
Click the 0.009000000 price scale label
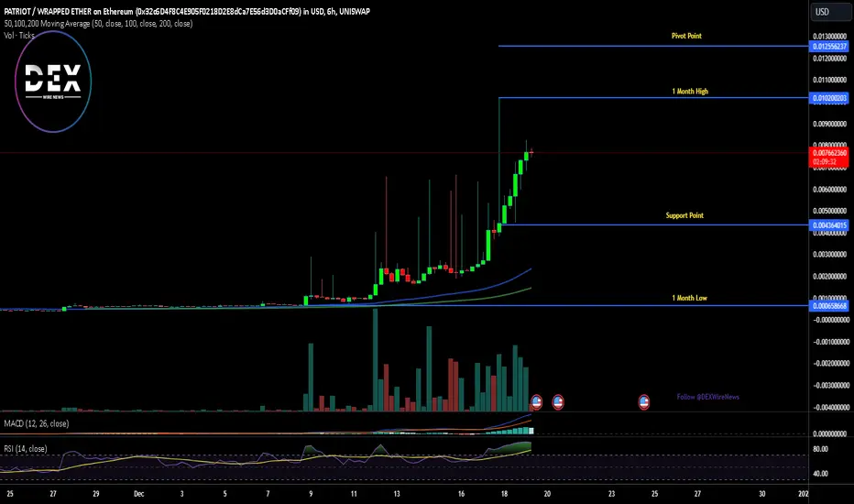[830, 124]
